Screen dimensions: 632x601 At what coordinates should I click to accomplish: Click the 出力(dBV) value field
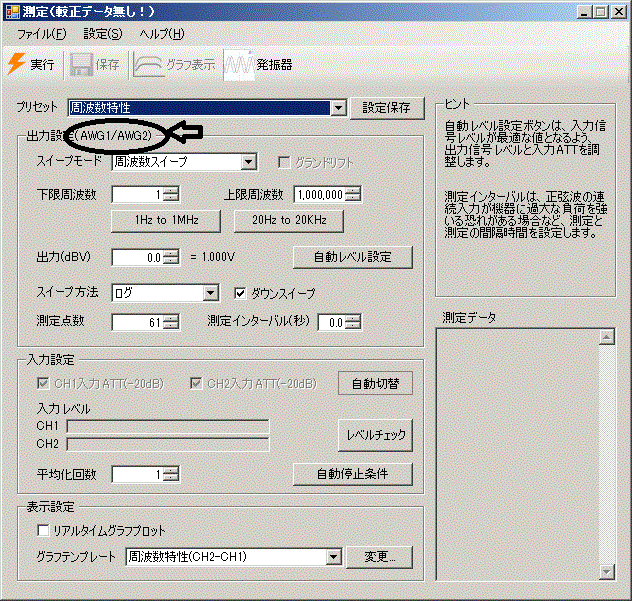[137, 258]
